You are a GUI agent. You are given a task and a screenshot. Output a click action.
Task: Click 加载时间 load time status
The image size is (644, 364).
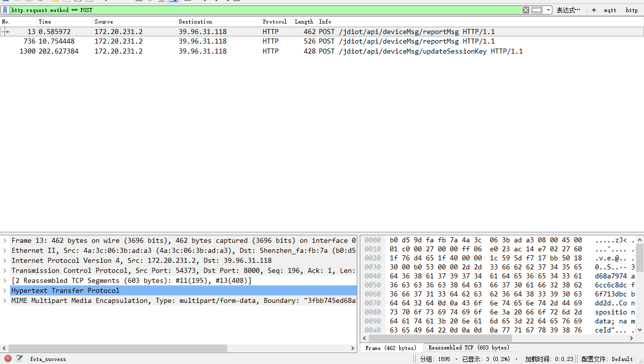(550, 359)
